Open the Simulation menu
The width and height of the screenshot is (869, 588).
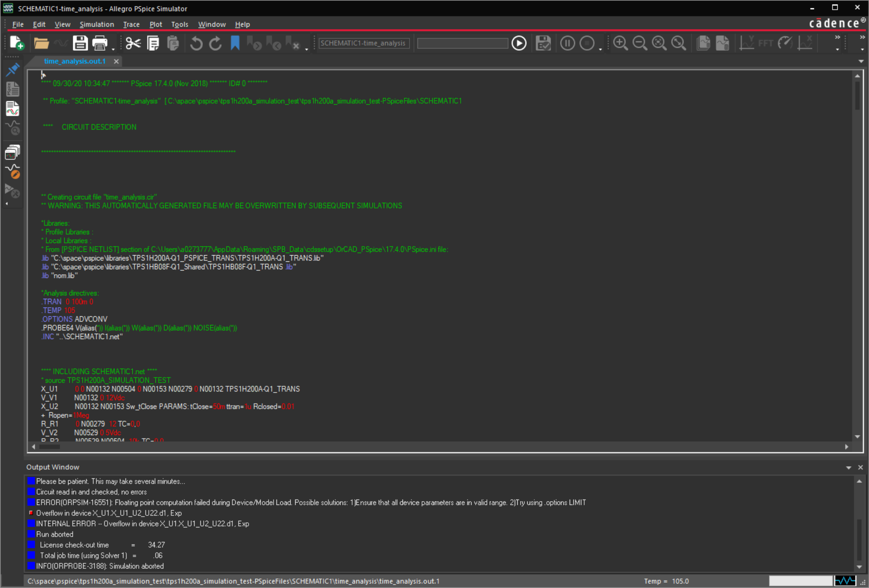coord(96,24)
